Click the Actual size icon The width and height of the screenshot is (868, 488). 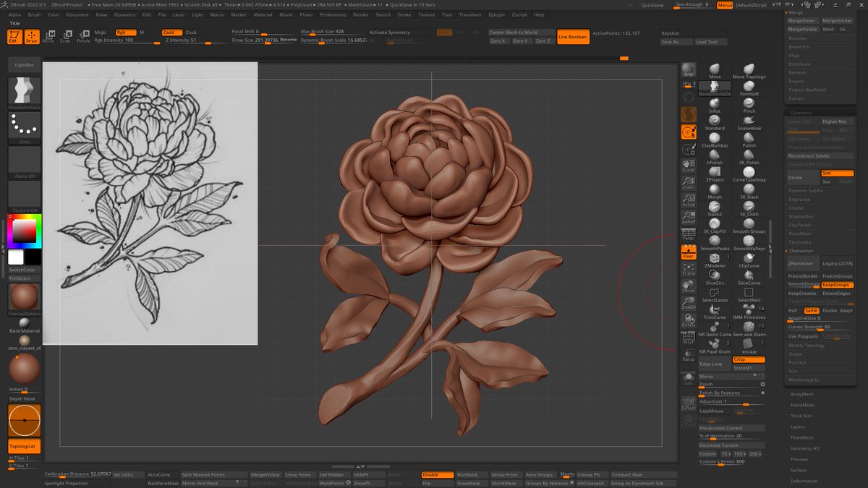[x=689, y=200]
